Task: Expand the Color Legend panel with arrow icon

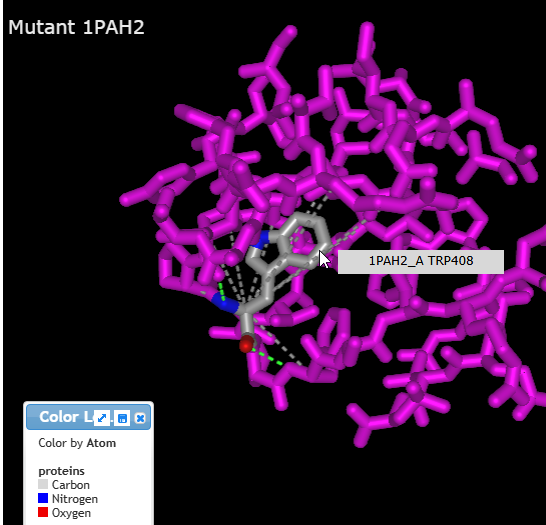Action: pos(102,418)
